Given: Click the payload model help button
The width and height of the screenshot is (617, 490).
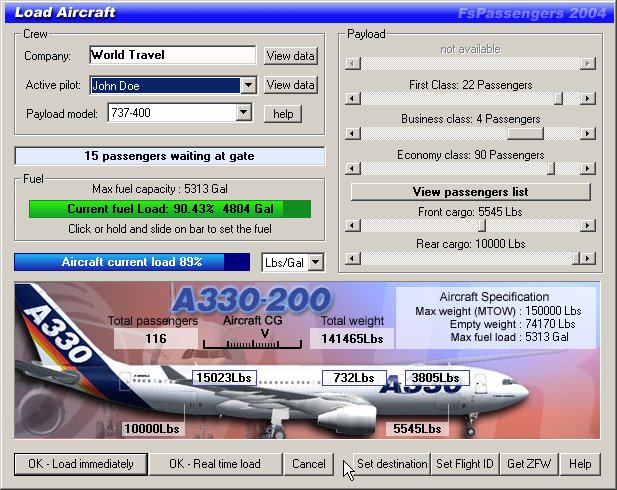Looking at the screenshot, I should pos(283,114).
